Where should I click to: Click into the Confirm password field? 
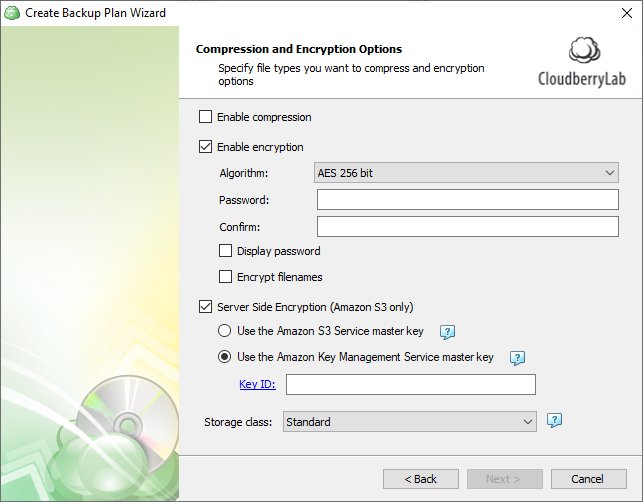(x=468, y=227)
